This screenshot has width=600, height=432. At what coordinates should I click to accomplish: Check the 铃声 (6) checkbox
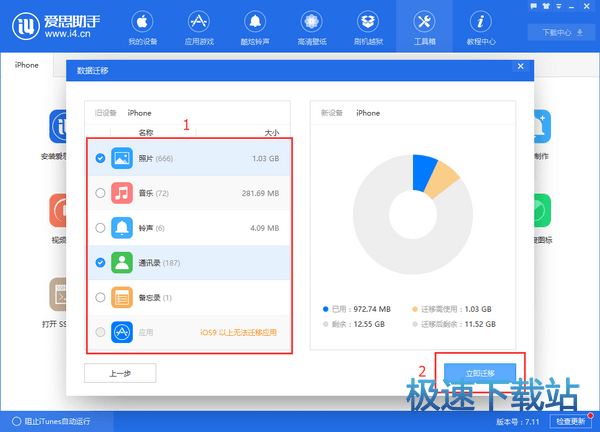tap(100, 228)
